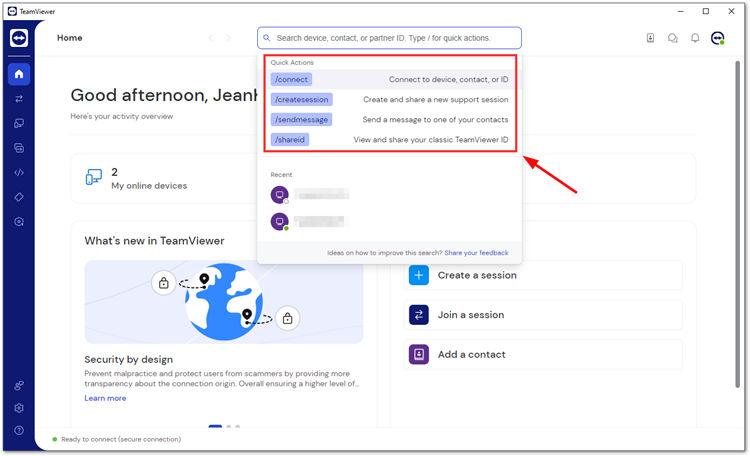Click the navigate forward arrow
Viewport: 750px width, 456px height.
click(228, 38)
